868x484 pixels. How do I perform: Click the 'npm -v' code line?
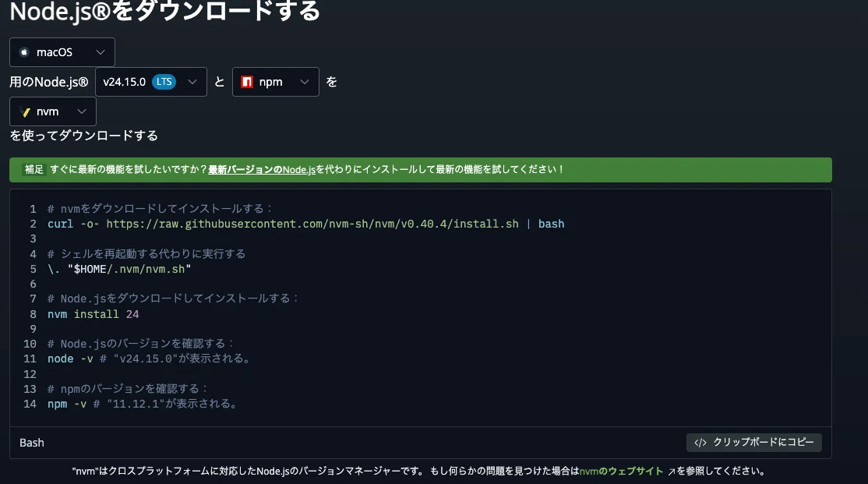pos(143,404)
